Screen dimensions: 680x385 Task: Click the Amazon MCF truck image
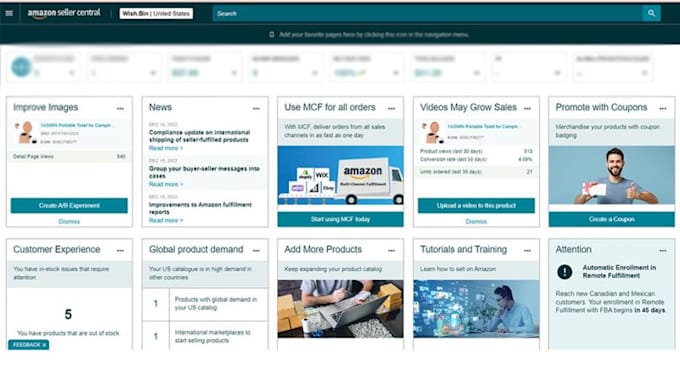click(x=340, y=175)
